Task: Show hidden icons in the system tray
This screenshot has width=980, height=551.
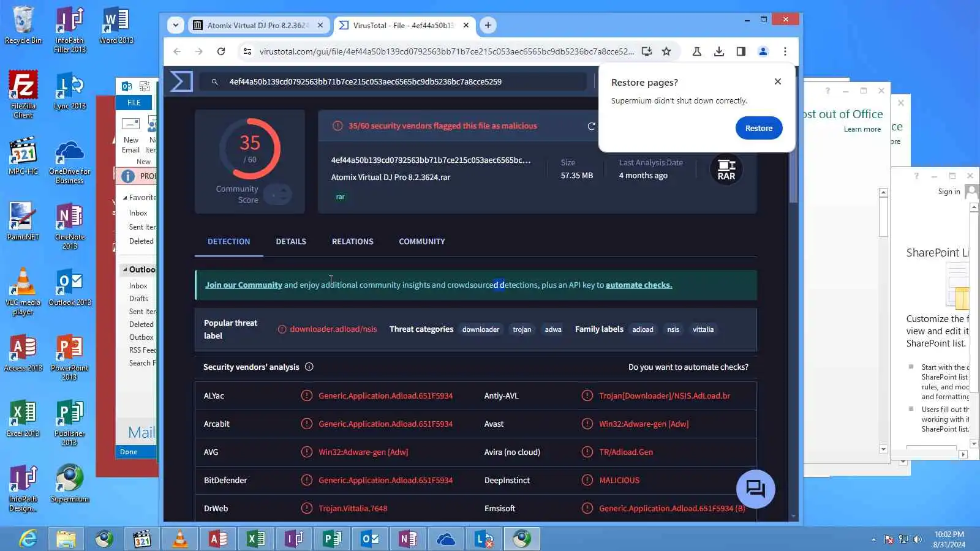Action: (873, 539)
